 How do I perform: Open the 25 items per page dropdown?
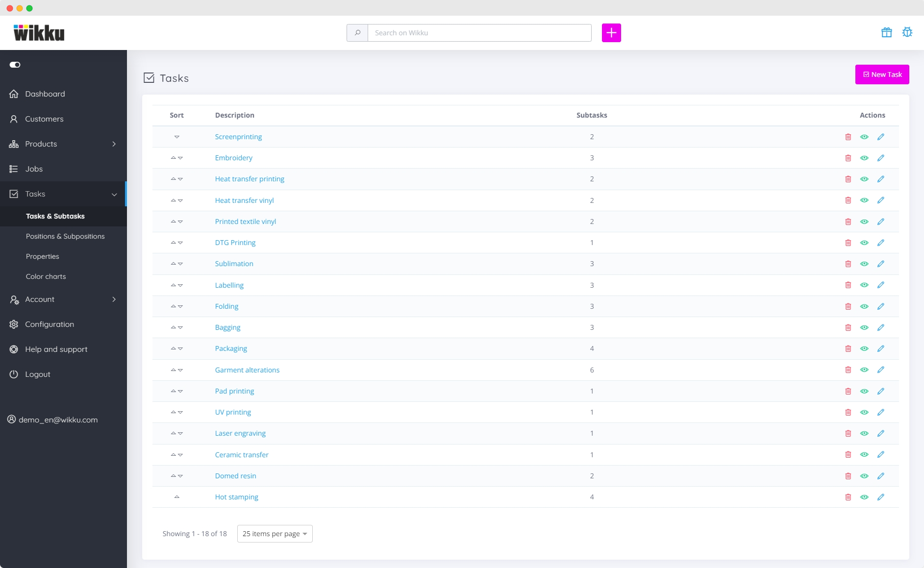click(x=274, y=533)
